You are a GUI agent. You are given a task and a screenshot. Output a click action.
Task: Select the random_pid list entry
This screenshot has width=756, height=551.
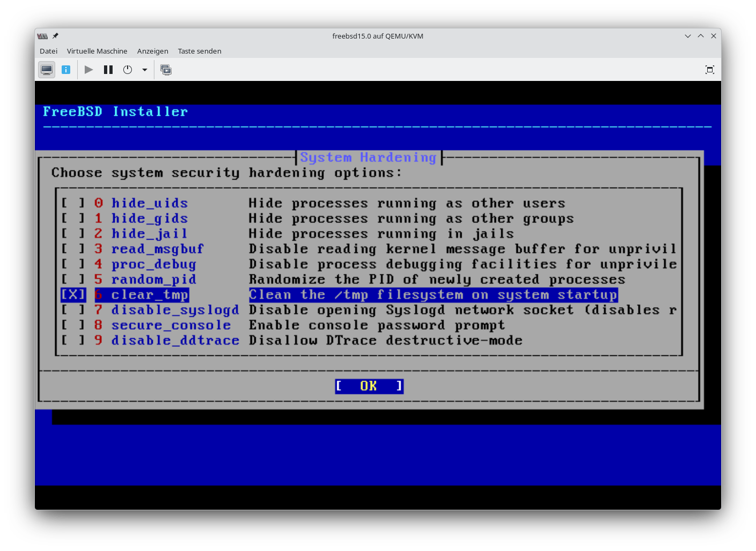coord(153,280)
